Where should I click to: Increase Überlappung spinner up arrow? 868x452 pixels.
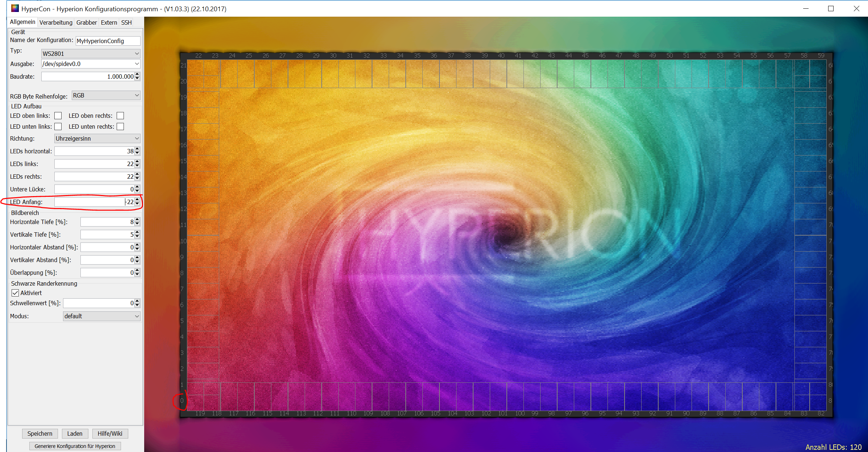click(137, 270)
